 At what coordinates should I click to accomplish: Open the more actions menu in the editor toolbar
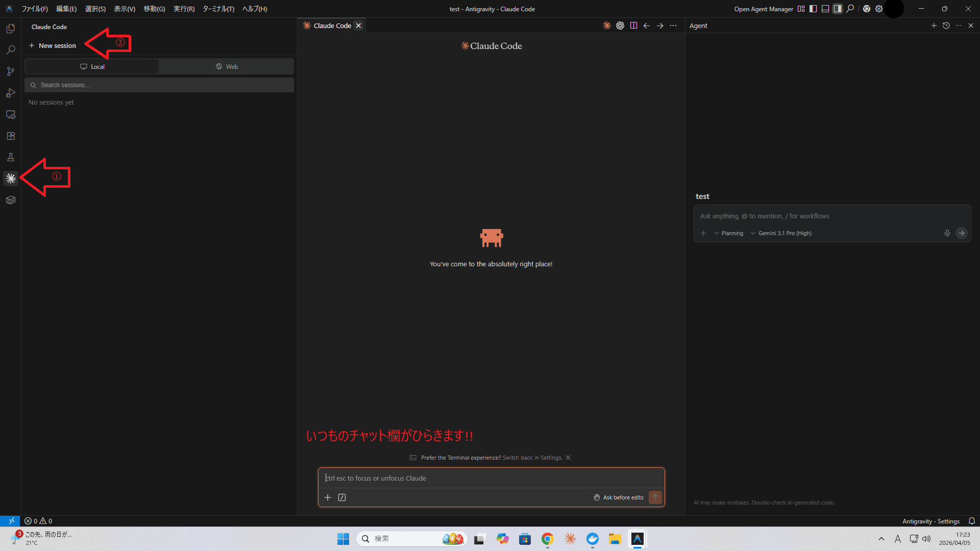point(673,25)
